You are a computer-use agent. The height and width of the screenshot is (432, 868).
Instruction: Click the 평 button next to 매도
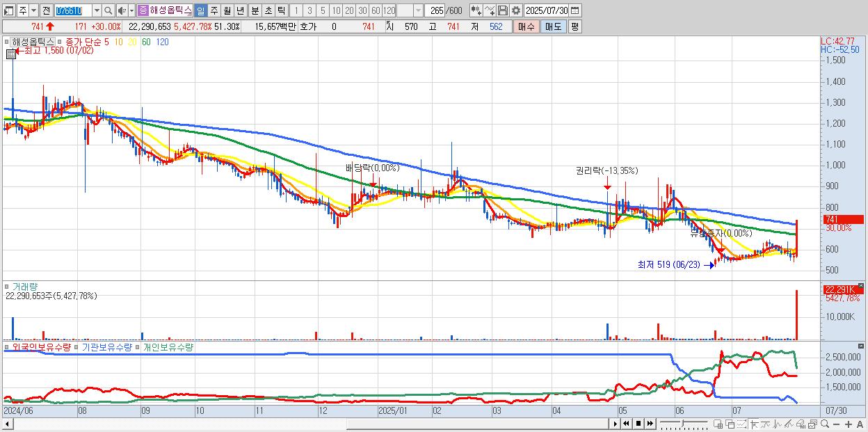pos(574,26)
